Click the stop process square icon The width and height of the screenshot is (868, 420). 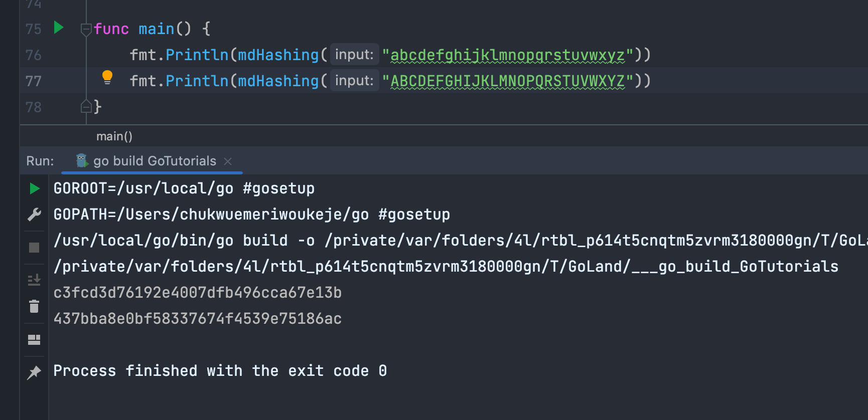(34, 247)
